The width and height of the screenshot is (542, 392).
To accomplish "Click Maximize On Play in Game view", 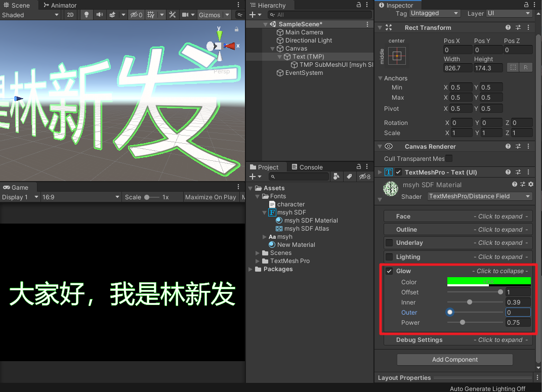I will [x=211, y=197].
